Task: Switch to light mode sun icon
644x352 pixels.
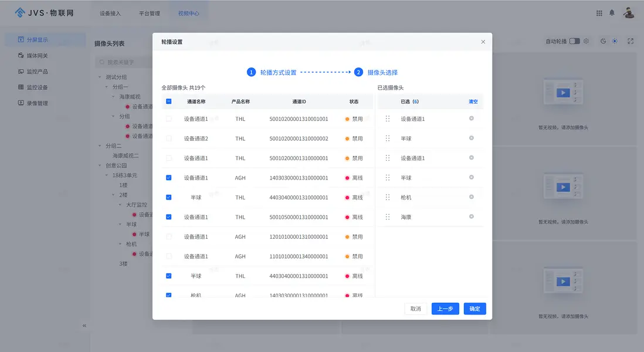Action: tap(615, 41)
